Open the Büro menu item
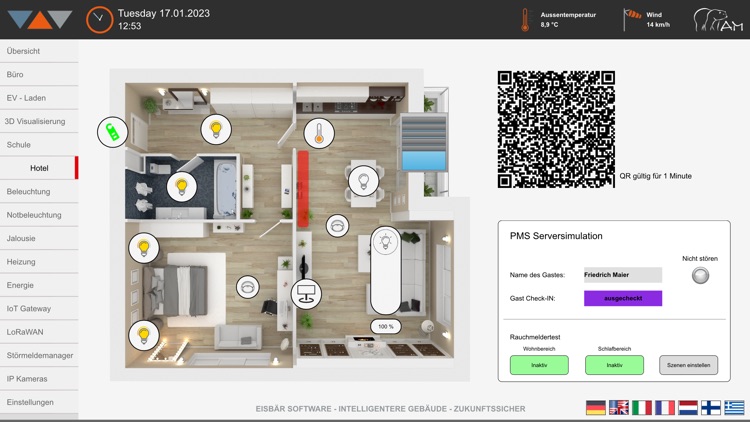The height and width of the screenshot is (422, 750). 39,74
